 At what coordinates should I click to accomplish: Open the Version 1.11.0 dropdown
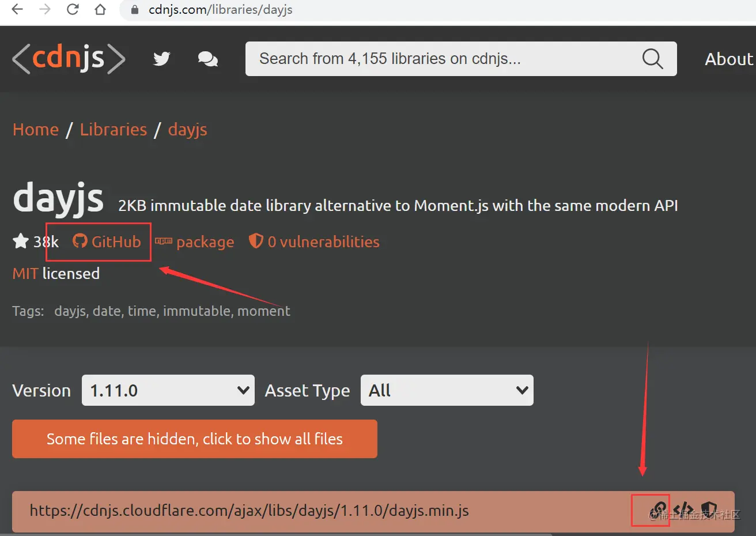[168, 390]
